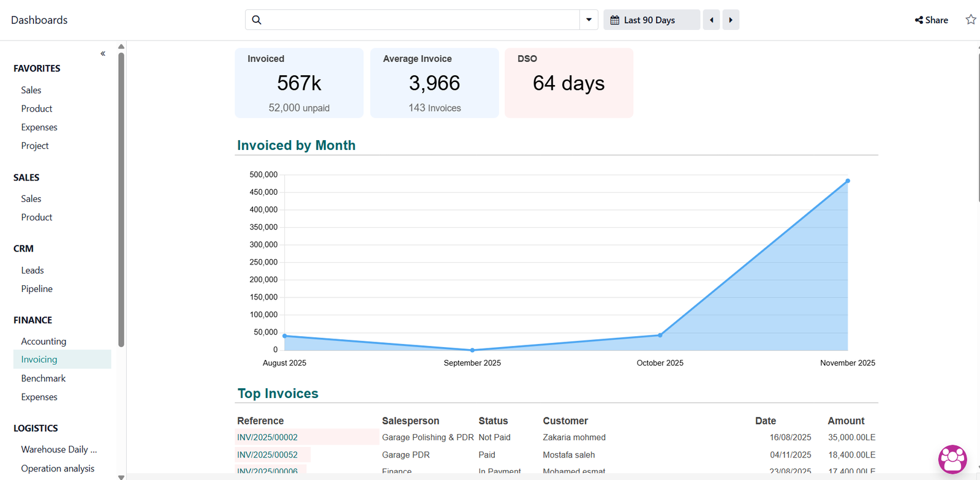This screenshot has width=980, height=480.
Task: Open the support chat bubble icon
Action: coord(952,459)
